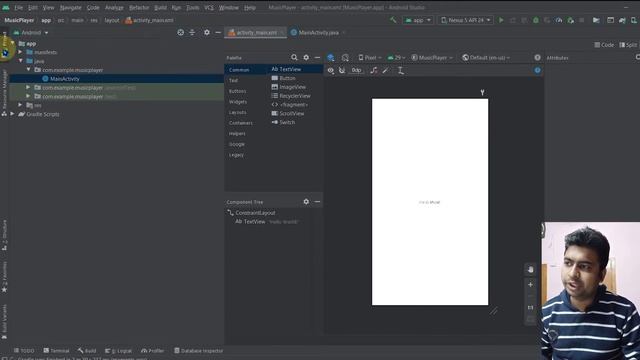Click the Orientation for Preview icon
This screenshot has height=360, width=640.
(x=345, y=58)
